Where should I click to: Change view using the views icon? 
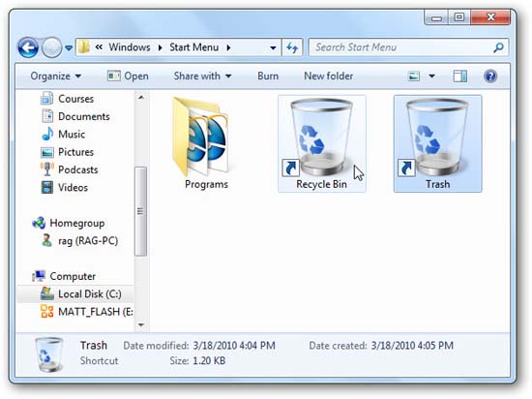point(414,77)
